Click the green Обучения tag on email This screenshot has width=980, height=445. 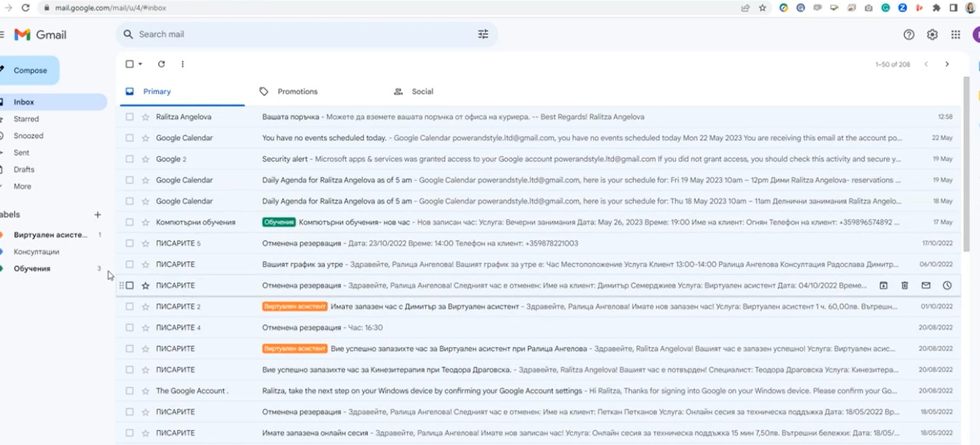[279, 222]
